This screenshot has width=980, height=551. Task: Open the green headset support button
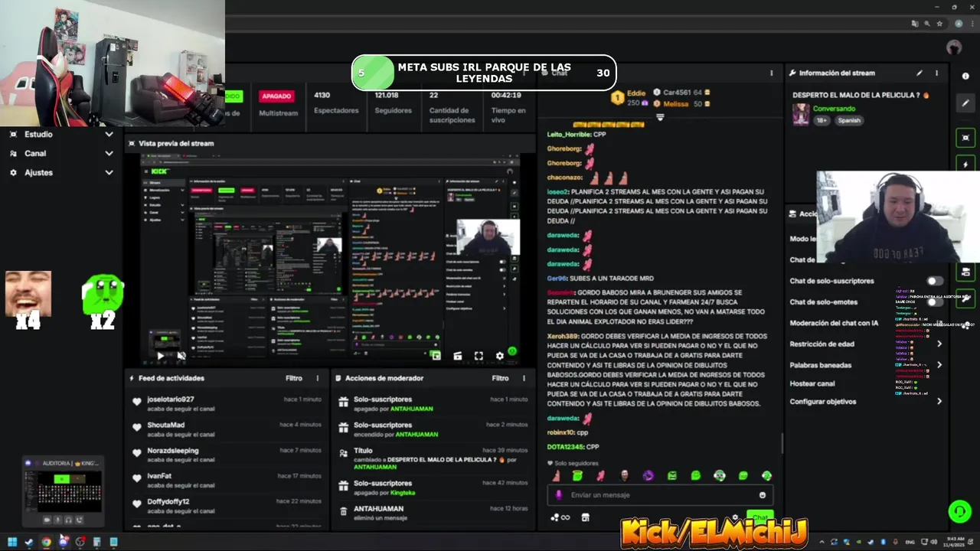pos(959,511)
